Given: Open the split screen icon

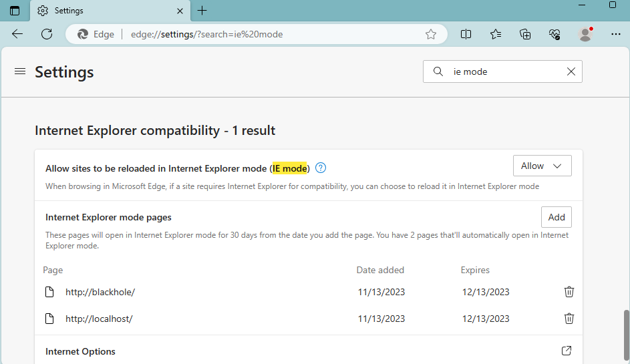Looking at the screenshot, I should tap(466, 34).
